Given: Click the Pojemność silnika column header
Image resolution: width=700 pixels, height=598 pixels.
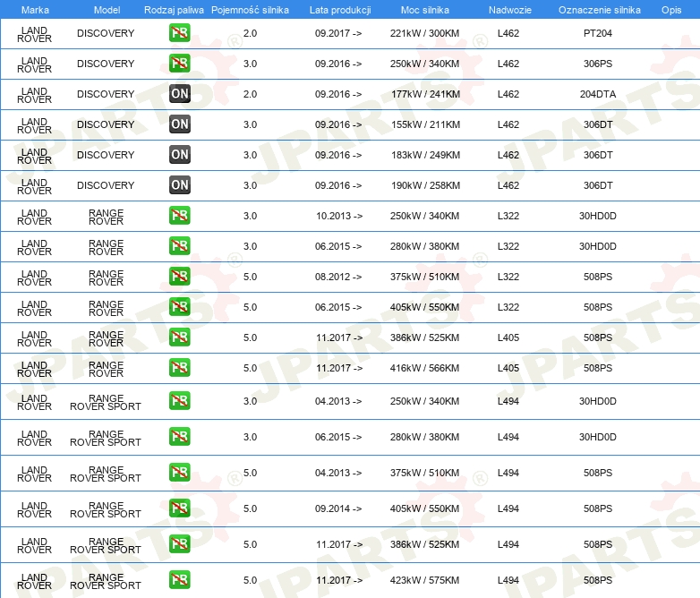Looking at the screenshot, I should click(250, 10).
